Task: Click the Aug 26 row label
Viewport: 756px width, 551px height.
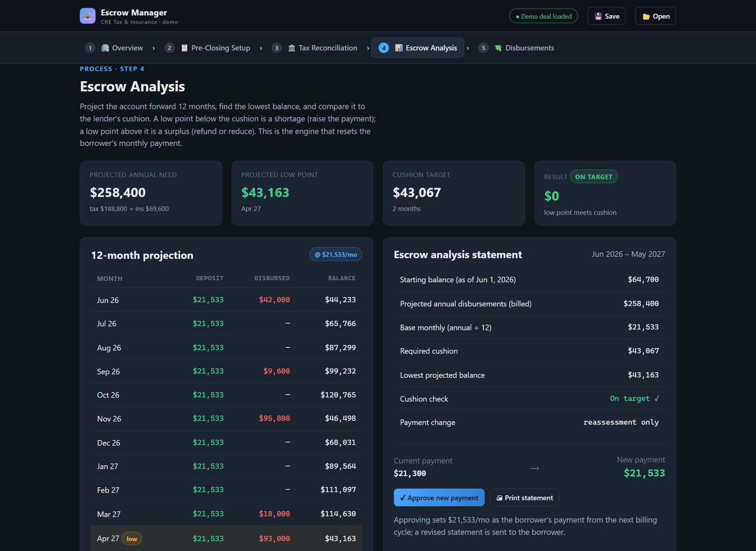Action: coord(109,348)
